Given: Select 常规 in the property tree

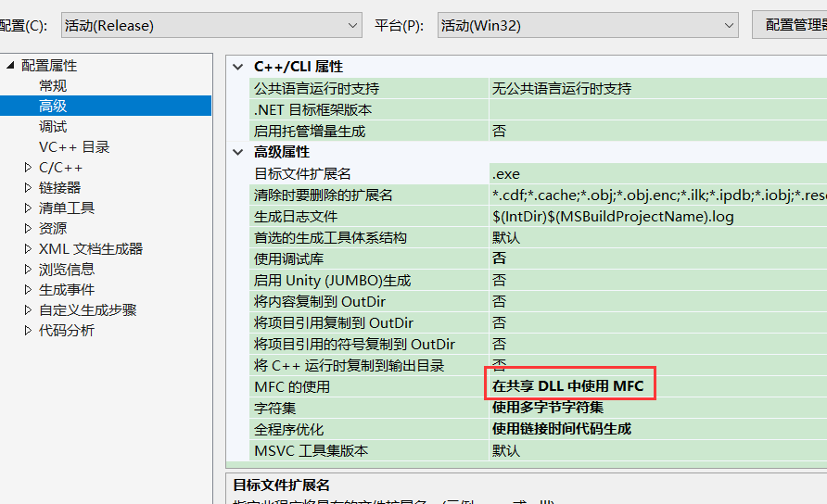Looking at the screenshot, I should click(53, 85).
